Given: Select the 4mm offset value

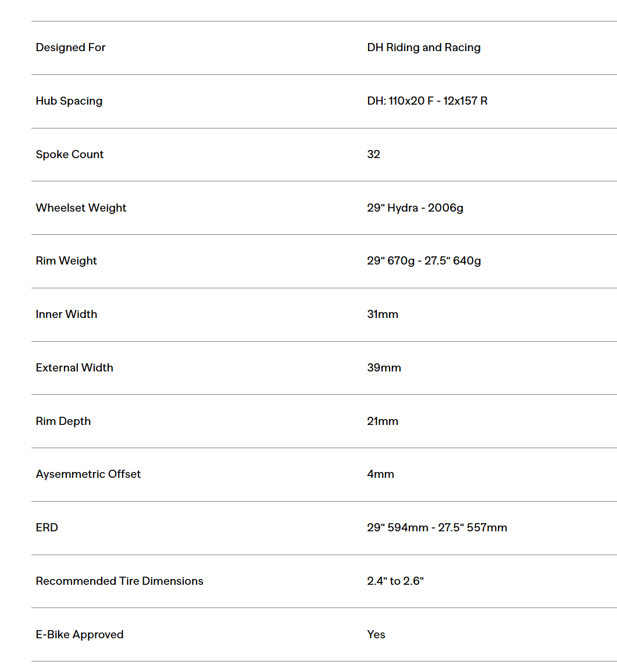Looking at the screenshot, I should pyautogui.click(x=380, y=474).
